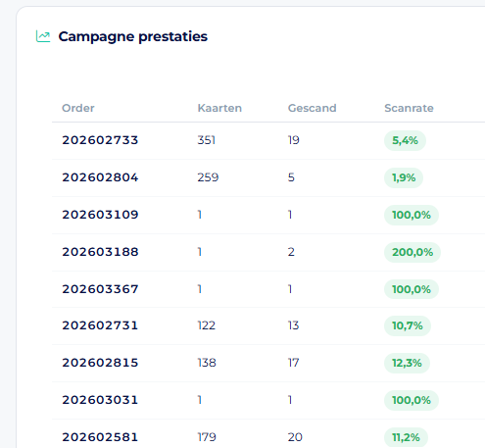Click the 12,3% scanrate badge
Image resolution: width=485 pixels, height=448 pixels.
[x=407, y=363]
